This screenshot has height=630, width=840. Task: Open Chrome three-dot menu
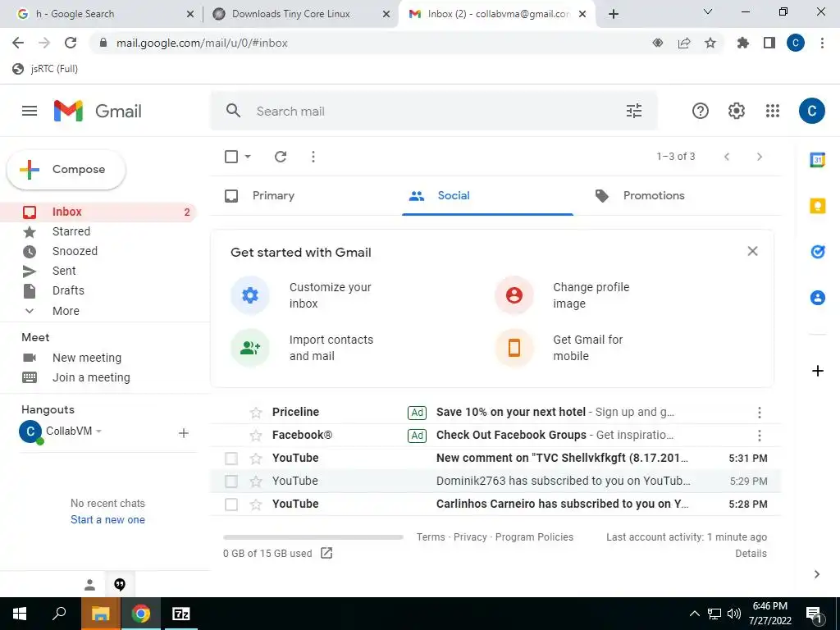pyautogui.click(x=822, y=43)
